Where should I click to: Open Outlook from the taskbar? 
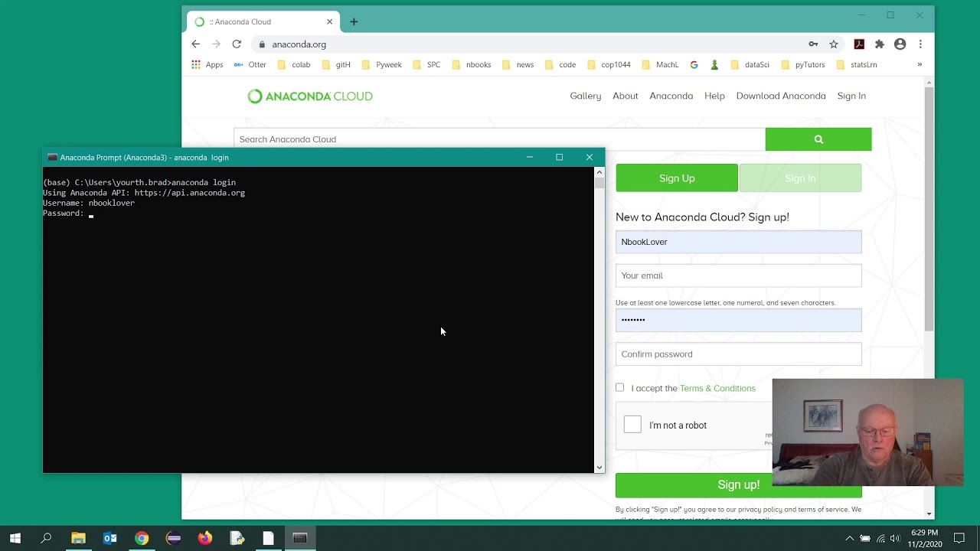click(x=110, y=539)
